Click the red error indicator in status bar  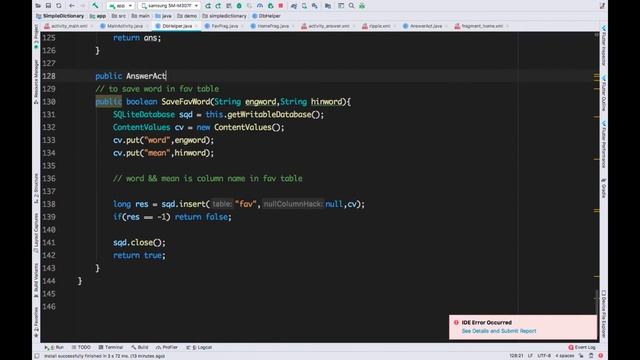601,356
